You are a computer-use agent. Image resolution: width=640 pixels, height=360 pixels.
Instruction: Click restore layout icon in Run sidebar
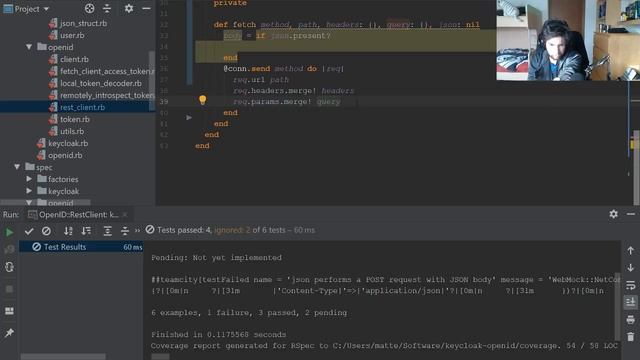(x=9, y=311)
